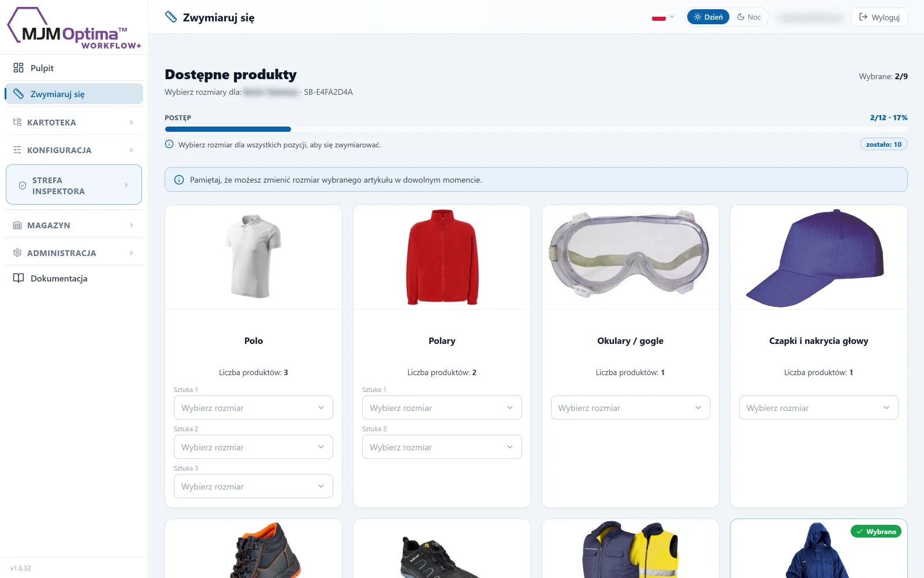This screenshot has height=578, width=924.
Task: Click the Dokumentacja book icon
Action: tap(18, 278)
